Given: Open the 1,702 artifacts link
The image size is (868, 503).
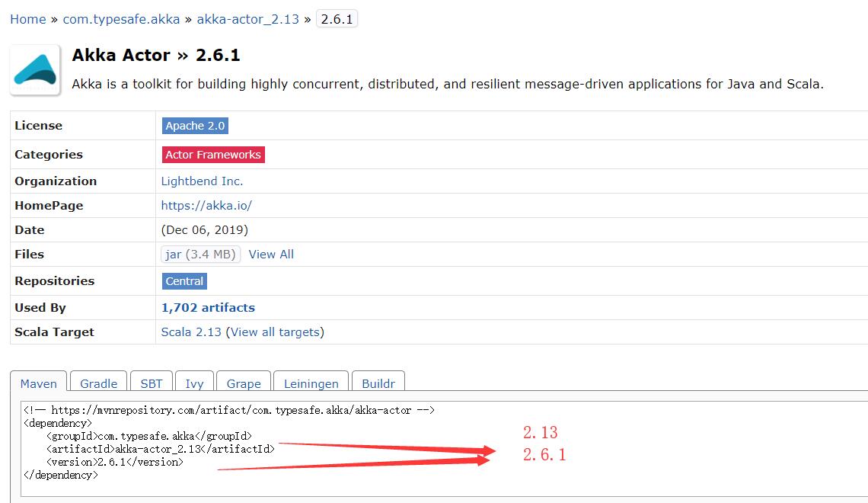Looking at the screenshot, I should (208, 307).
